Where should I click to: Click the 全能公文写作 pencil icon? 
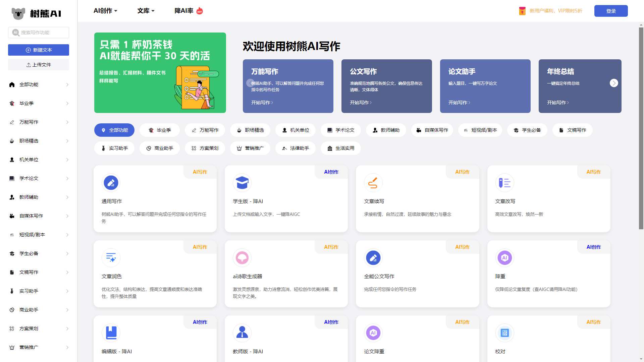[373, 258]
